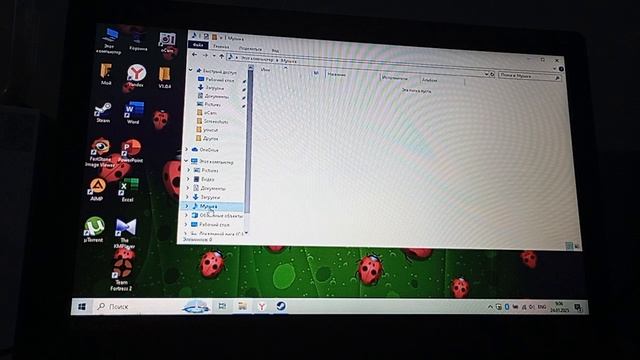Switch to the Вид ribbon tab

[275, 50]
